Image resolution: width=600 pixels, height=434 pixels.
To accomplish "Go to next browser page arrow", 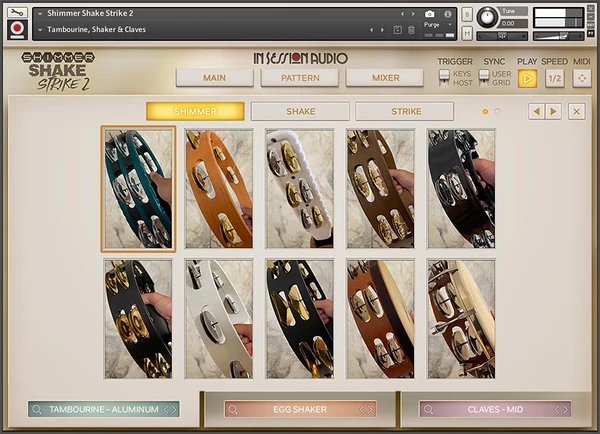I will pos(553,111).
